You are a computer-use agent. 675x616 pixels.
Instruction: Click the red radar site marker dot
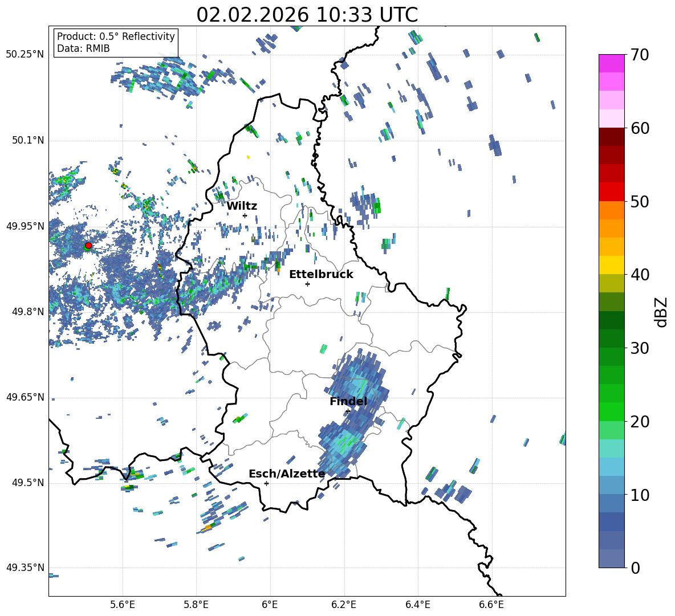[x=88, y=246]
